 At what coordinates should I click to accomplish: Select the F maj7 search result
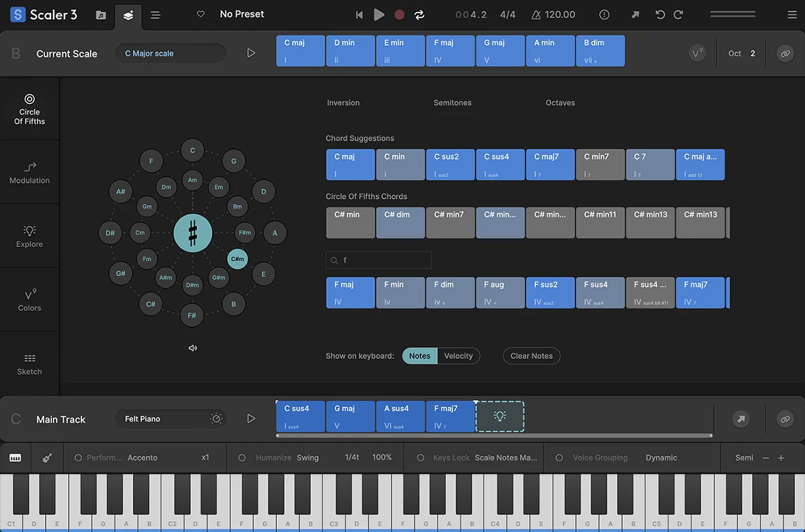click(x=700, y=292)
